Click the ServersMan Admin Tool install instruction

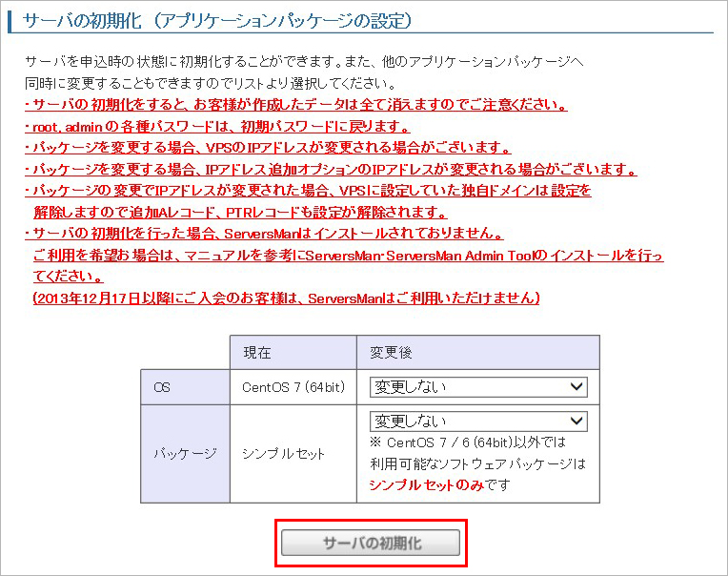click(x=348, y=256)
